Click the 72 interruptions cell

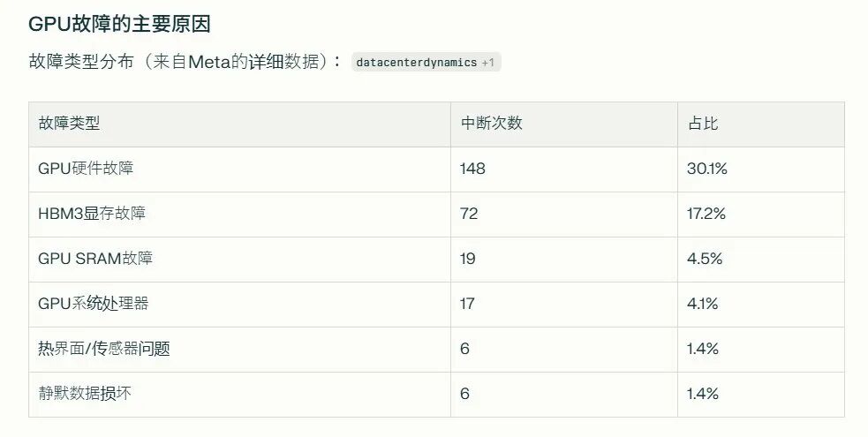click(469, 214)
